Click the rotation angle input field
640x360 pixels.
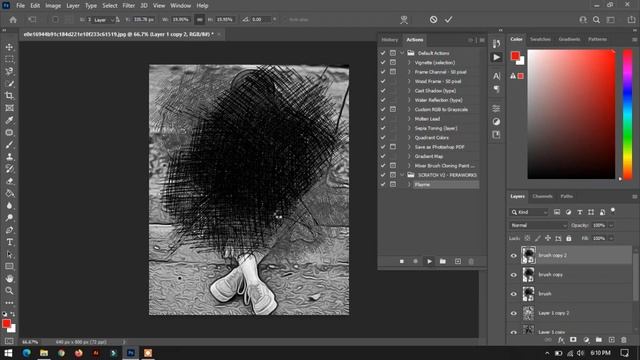(x=260, y=19)
